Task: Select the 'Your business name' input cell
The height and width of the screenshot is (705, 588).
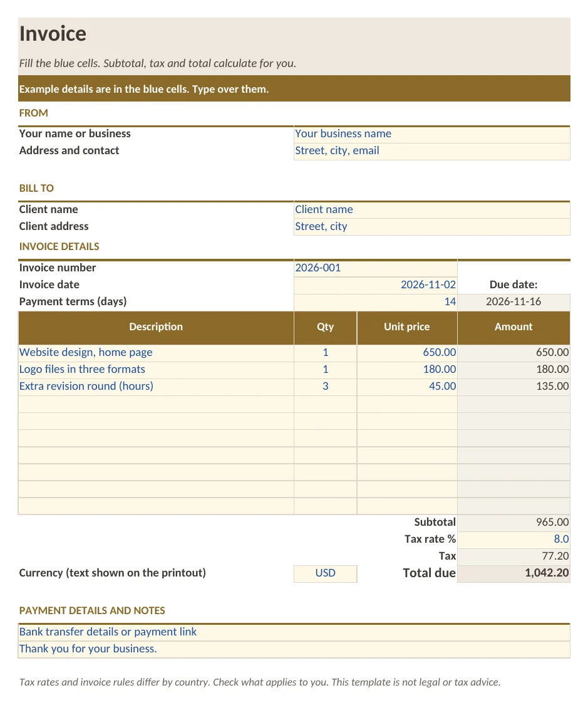Action: 431,134
